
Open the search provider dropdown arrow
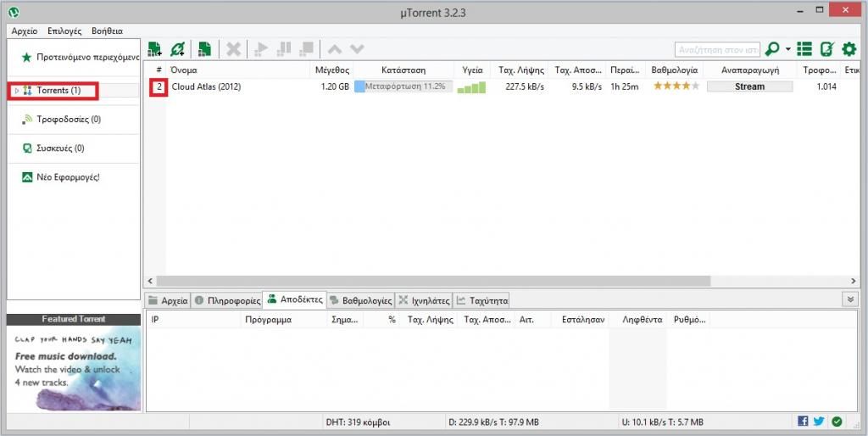coord(787,49)
